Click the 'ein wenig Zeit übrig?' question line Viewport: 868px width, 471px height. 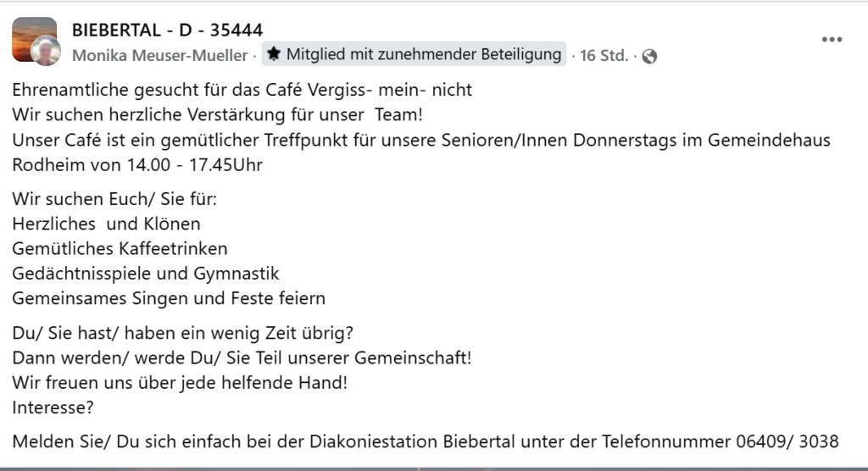coord(182,332)
